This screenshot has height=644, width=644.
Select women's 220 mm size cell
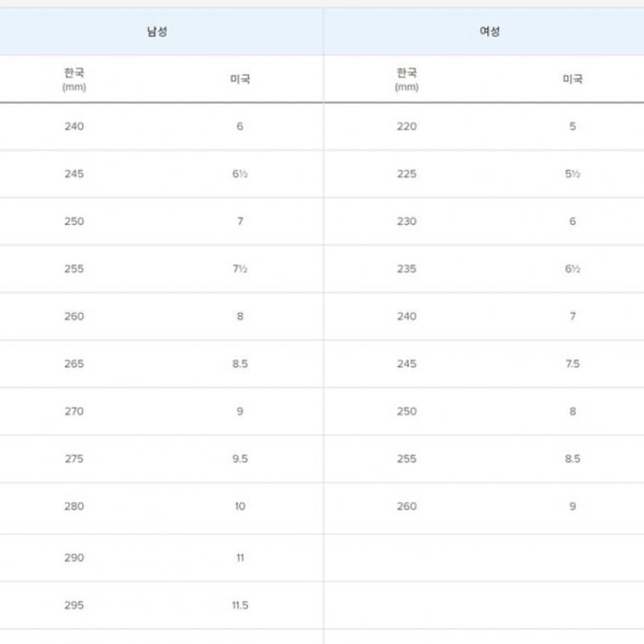(x=407, y=126)
